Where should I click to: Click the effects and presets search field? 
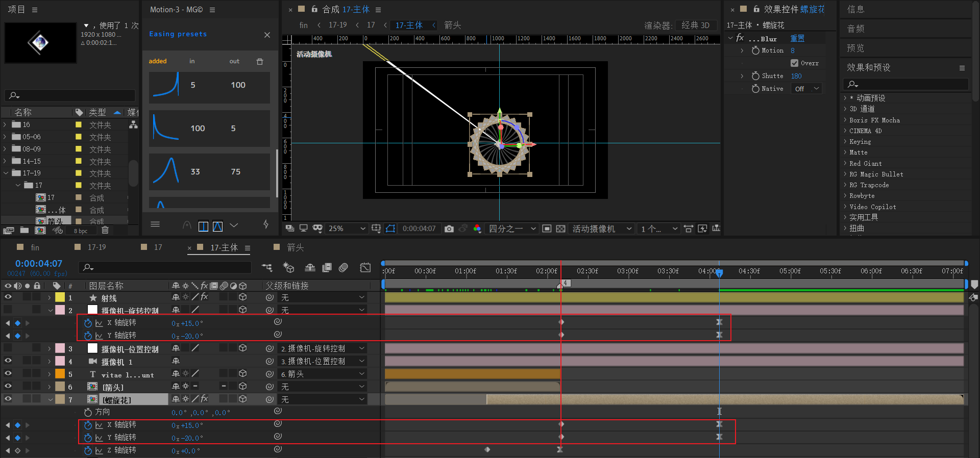906,84
